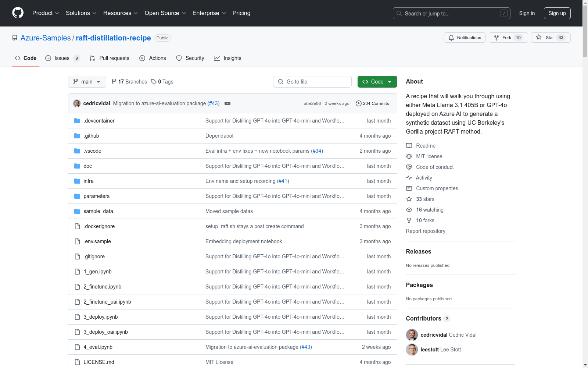This screenshot has height=368, width=588.
Task: Switch to the Code tab
Action: [x=26, y=58]
